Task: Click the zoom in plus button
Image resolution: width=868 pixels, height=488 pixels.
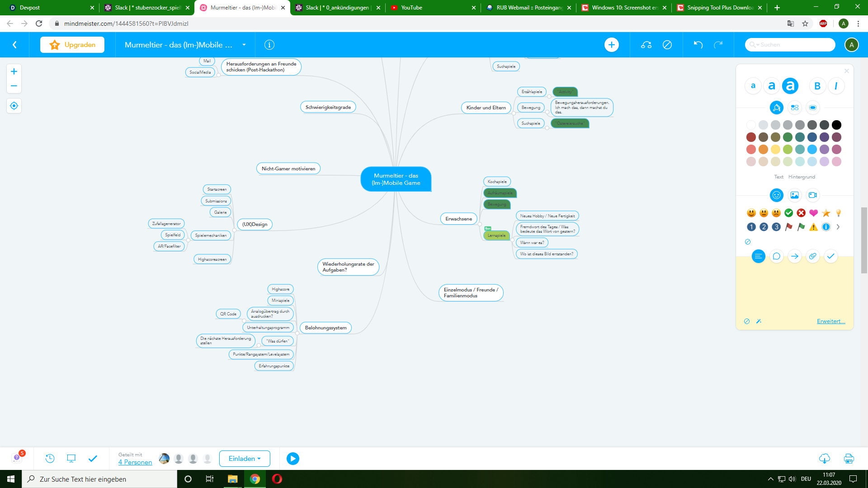Action: pyautogui.click(x=14, y=71)
